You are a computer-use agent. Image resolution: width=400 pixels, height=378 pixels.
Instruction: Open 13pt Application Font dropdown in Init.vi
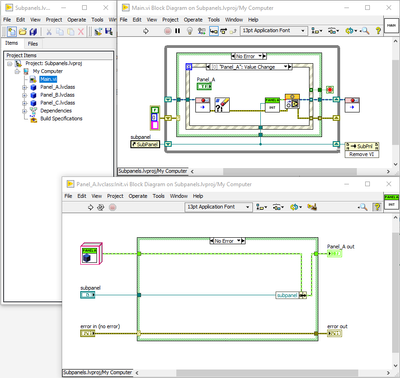[x=218, y=207]
